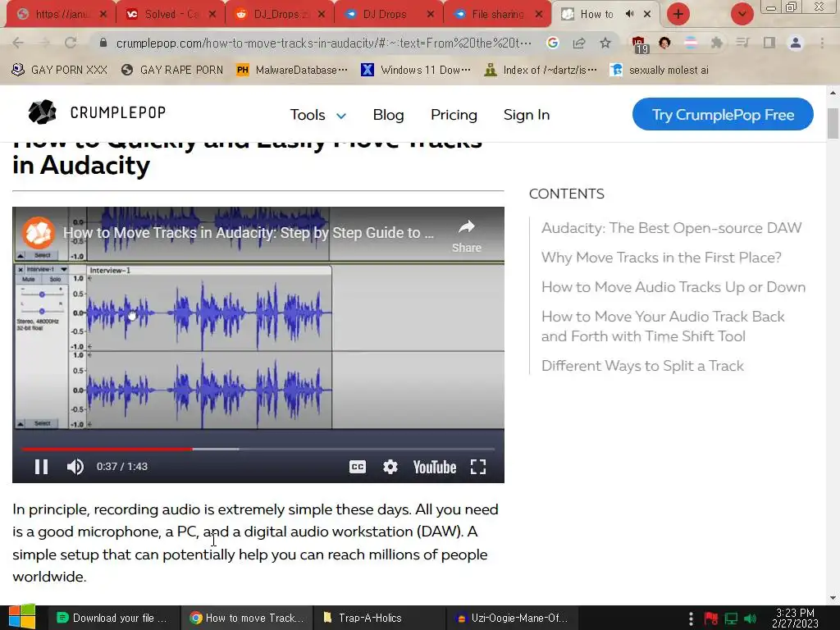Viewport: 840px width, 630px height.
Task: Click the page vertical scrollbar thumb
Action: (833, 123)
